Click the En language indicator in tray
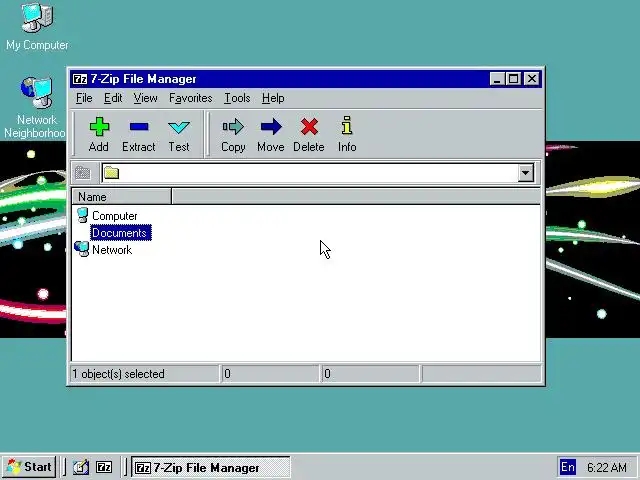The height and width of the screenshot is (480, 640). (x=568, y=467)
